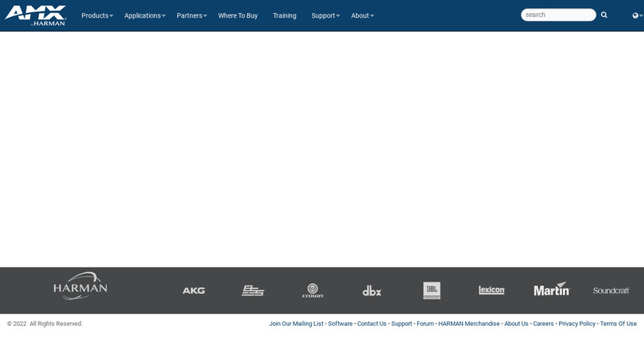
Task: Visit the JBL brand logo
Action: coord(432,291)
